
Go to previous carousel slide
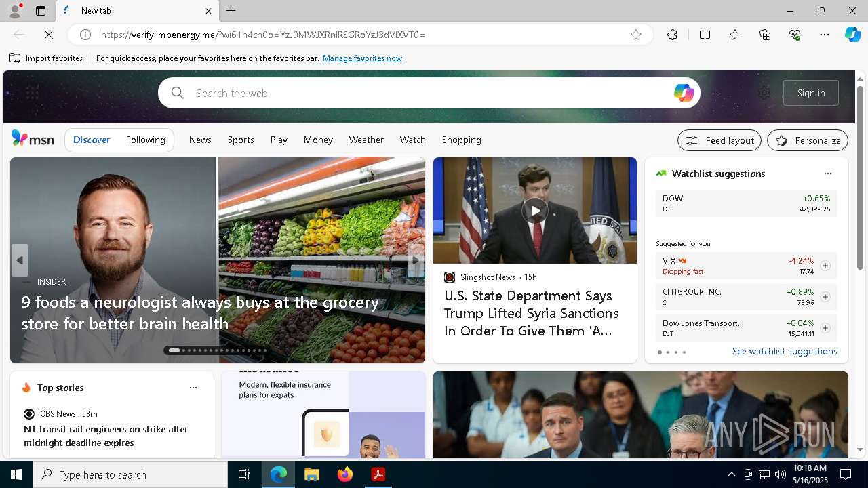20,260
